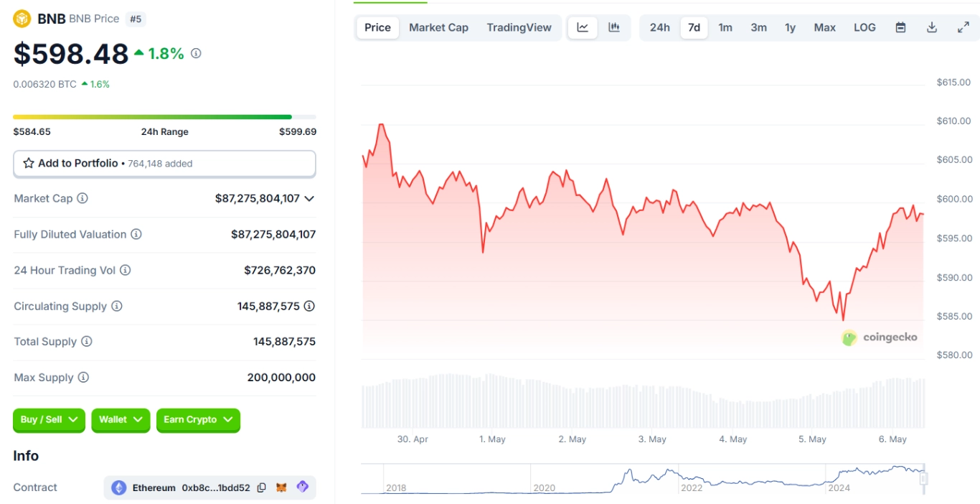This screenshot has width=980, height=504.
Task: Click the $726,762,370 trading volume value
Action: (x=280, y=270)
